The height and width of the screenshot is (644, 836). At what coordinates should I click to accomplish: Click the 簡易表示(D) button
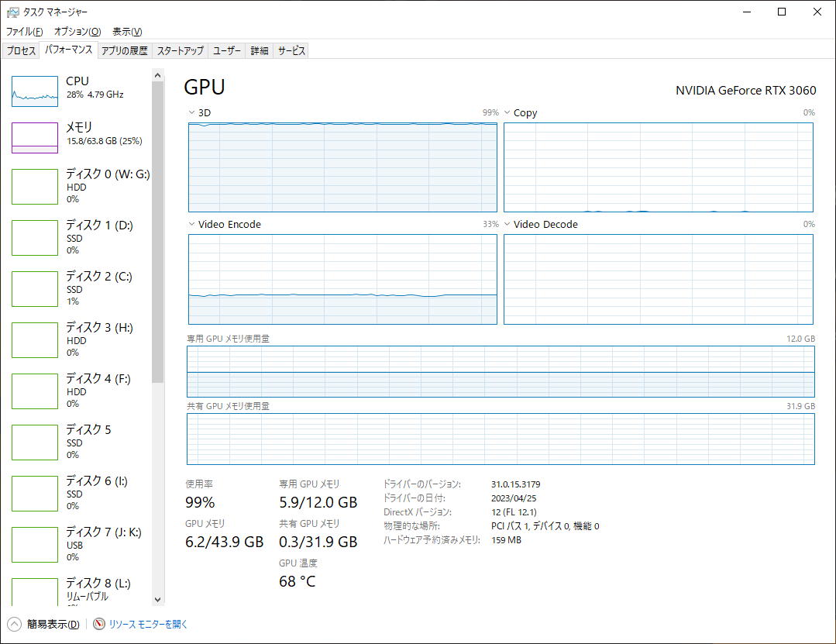pos(53,624)
